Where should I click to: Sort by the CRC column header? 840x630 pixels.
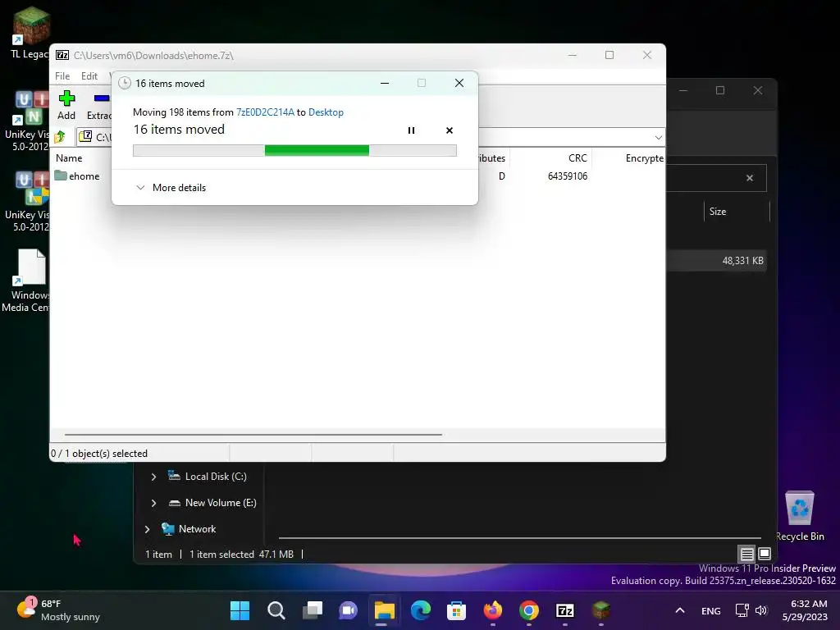(x=577, y=158)
